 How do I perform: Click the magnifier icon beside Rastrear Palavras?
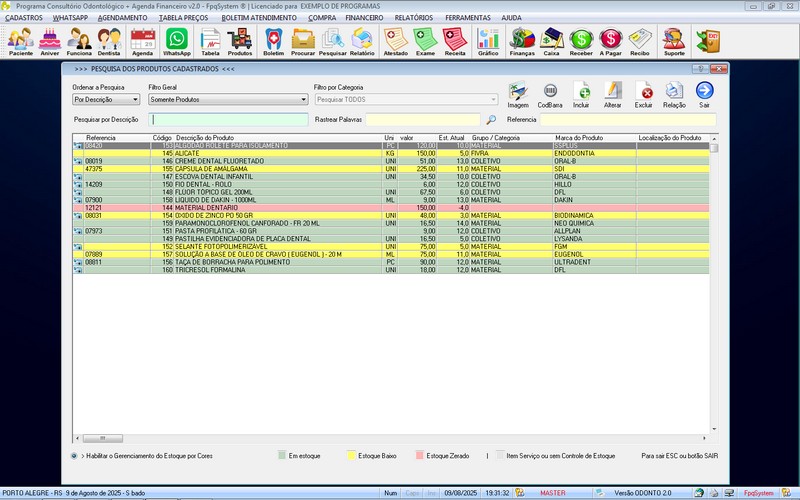click(x=491, y=120)
